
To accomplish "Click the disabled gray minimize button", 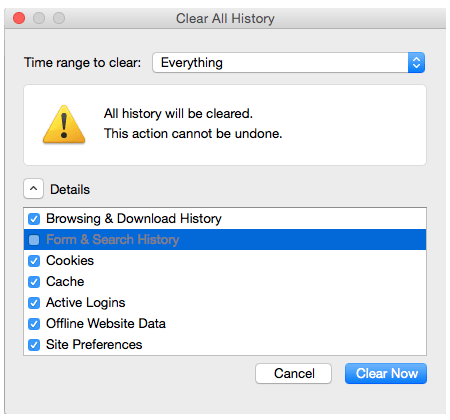I will coord(39,18).
